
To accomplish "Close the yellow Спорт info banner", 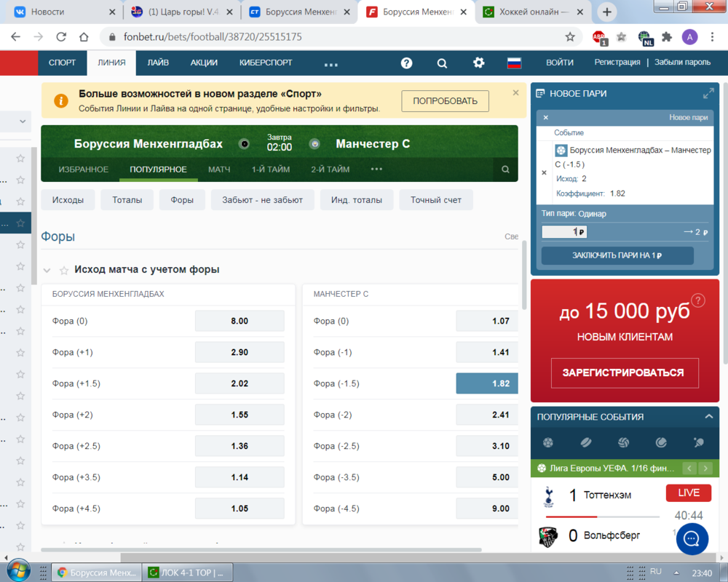I will tap(515, 93).
